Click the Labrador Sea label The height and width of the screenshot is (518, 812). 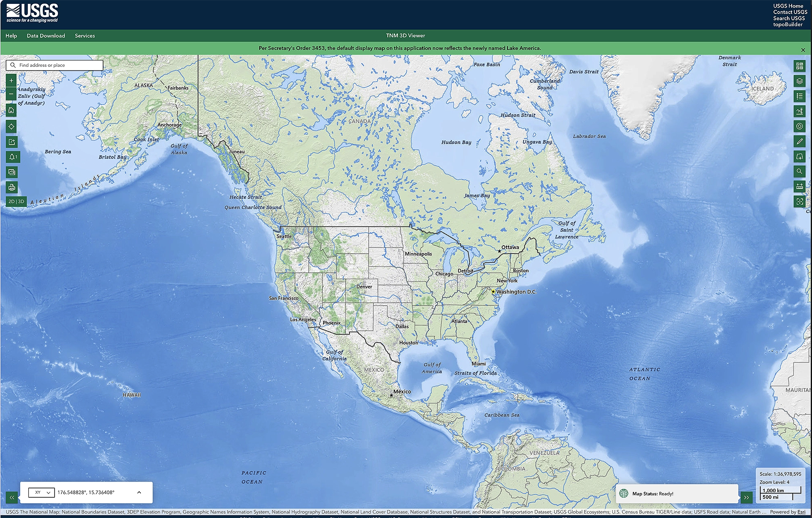click(x=589, y=136)
